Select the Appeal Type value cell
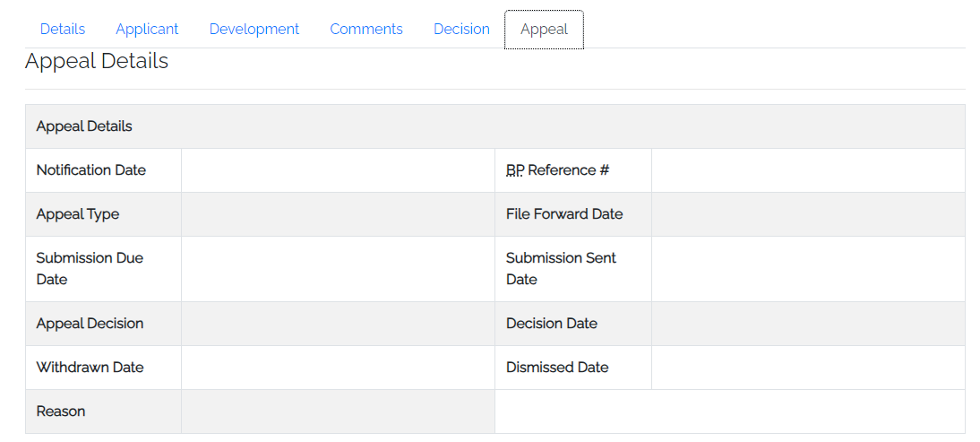This screenshot has height=442, width=980. pos(338,213)
